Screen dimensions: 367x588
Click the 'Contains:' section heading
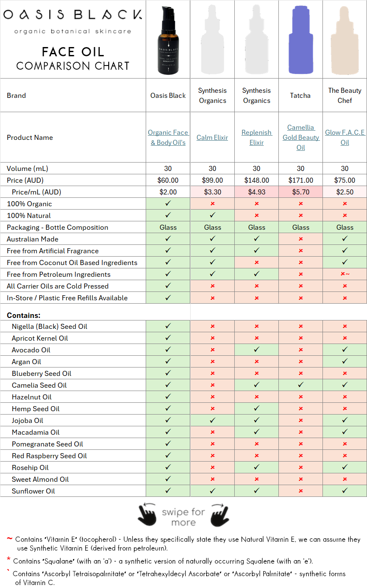[24, 315]
